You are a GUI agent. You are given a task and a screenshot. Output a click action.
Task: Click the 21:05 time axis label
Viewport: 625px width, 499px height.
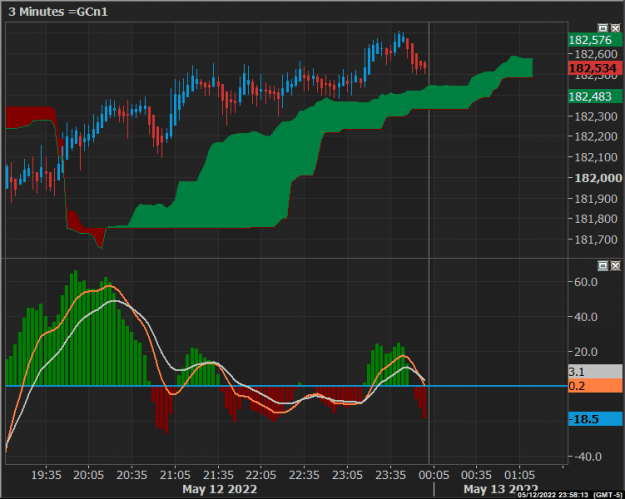coord(175,475)
